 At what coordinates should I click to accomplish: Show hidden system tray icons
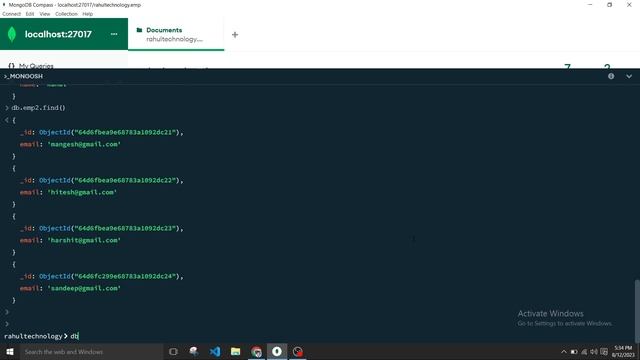pos(564,352)
